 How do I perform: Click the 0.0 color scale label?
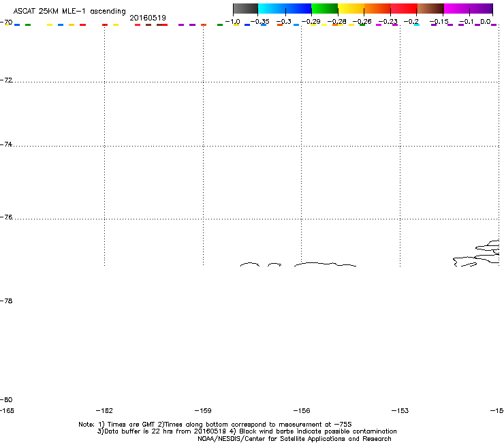486,22
